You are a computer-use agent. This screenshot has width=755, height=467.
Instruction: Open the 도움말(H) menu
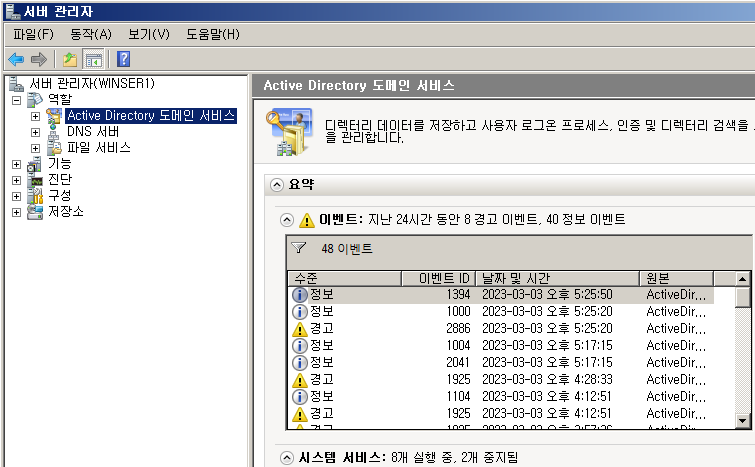[213, 34]
